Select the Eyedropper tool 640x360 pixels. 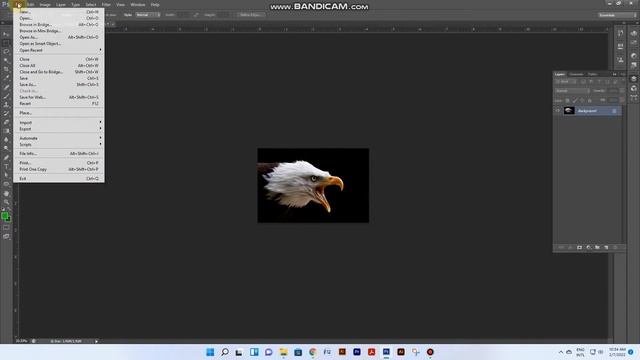tap(6, 78)
